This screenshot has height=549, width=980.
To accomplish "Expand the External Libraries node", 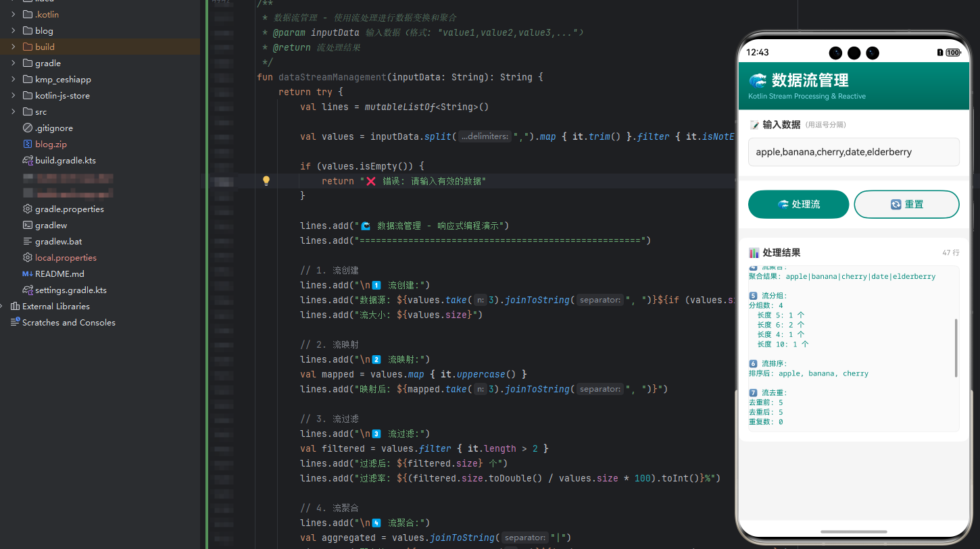I will tap(2, 306).
